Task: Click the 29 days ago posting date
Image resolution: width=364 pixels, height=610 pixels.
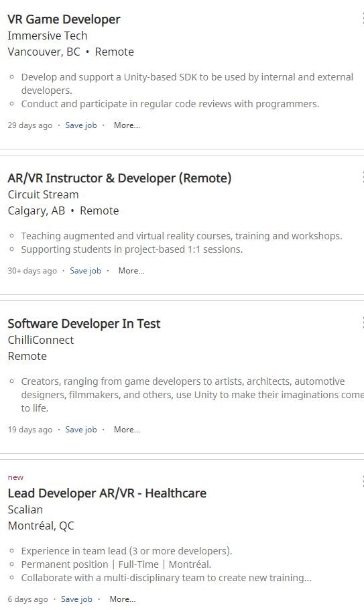Action: pos(30,125)
